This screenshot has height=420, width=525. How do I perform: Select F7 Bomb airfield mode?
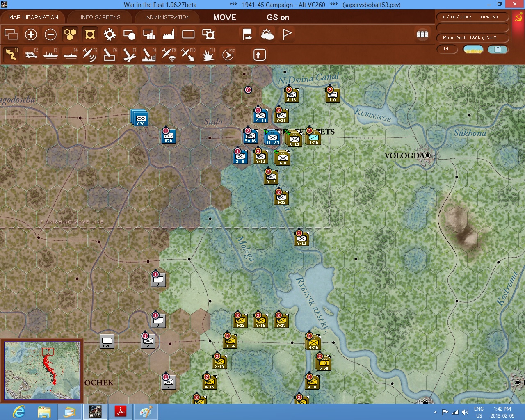[129, 55]
